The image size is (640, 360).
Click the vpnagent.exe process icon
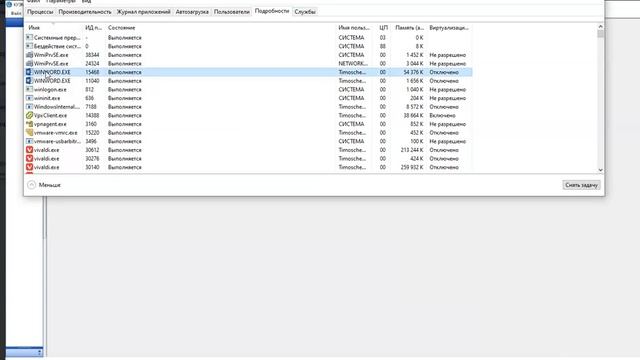click(x=29, y=124)
